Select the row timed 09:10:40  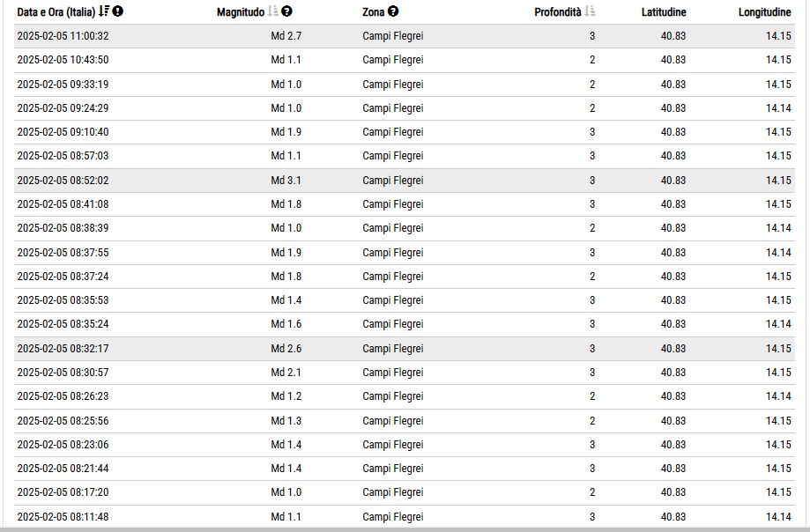pyautogui.click(x=404, y=132)
